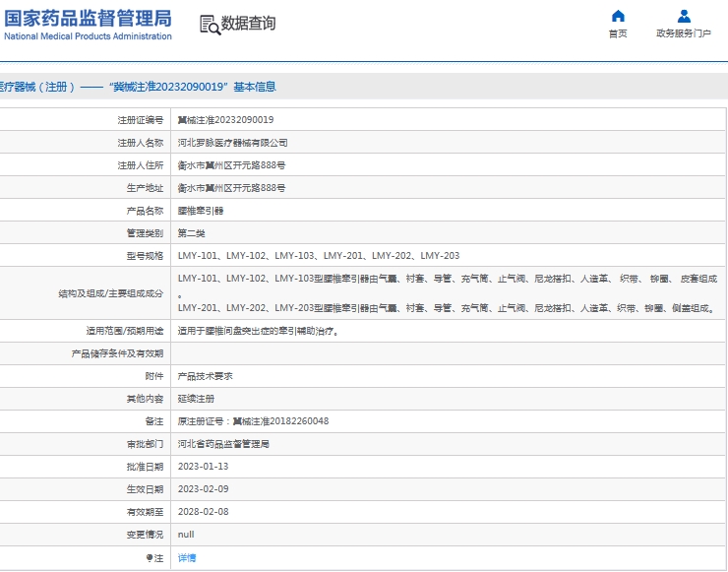Viewport: 728px width, 572px height.
Task: Click the 首页 label
Action: pos(618,33)
